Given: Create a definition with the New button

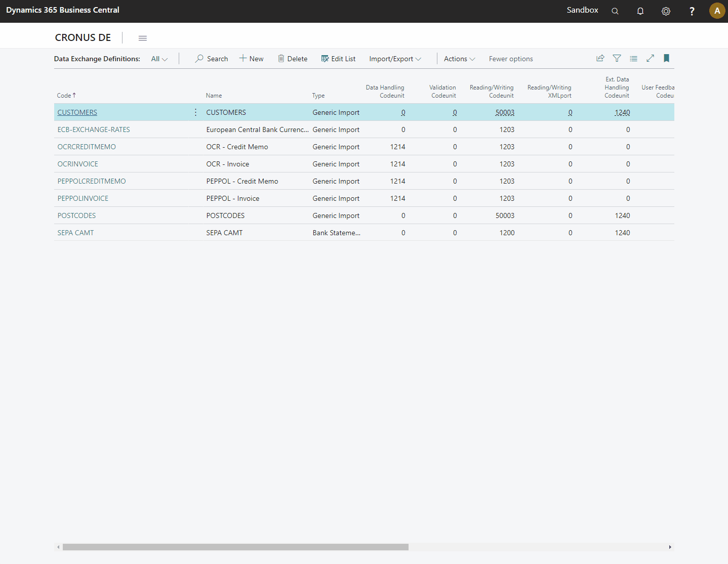Looking at the screenshot, I should pyautogui.click(x=251, y=58).
